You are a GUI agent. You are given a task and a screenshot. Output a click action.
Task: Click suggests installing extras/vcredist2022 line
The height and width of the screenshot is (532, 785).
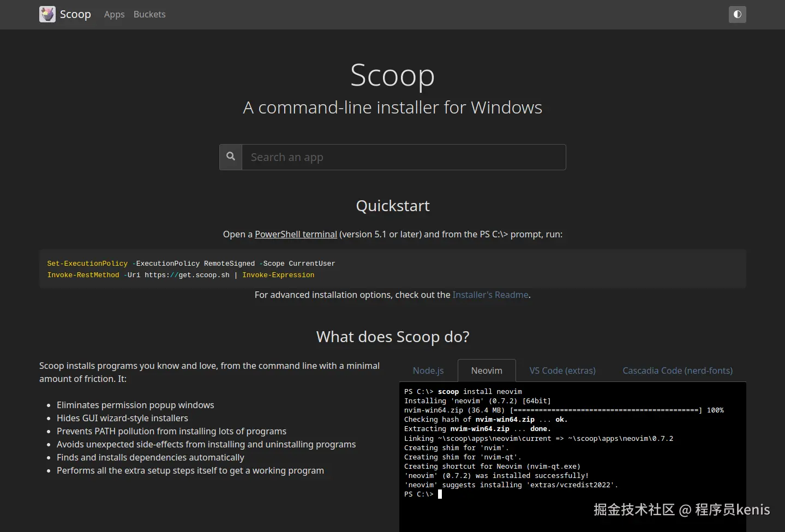(x=511, y=485)
